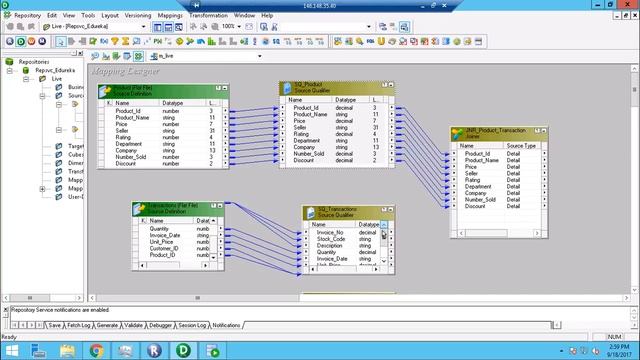
Task: Launch Workflow Monitor (M icon)
Action: coord(42,41)
